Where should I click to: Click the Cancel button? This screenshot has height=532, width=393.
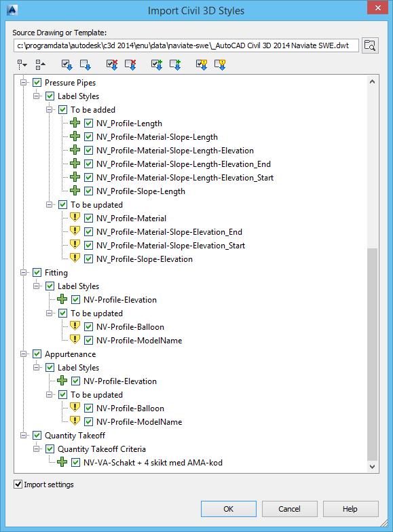pos(289,509)
